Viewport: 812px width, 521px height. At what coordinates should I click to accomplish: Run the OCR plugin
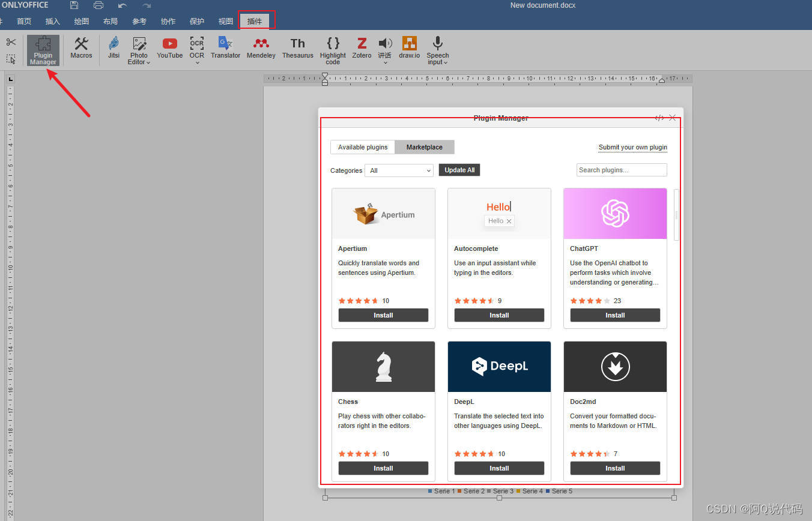click(x=197, y=46)
